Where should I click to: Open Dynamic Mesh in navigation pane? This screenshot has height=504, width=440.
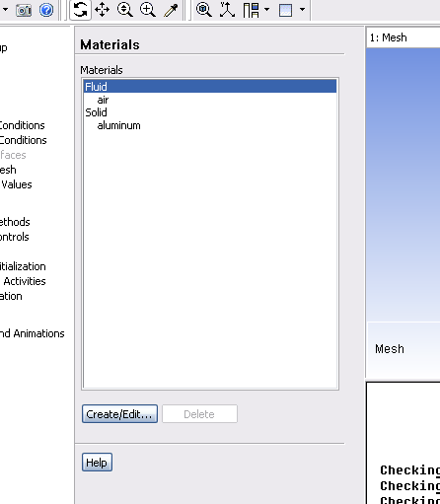8,170
